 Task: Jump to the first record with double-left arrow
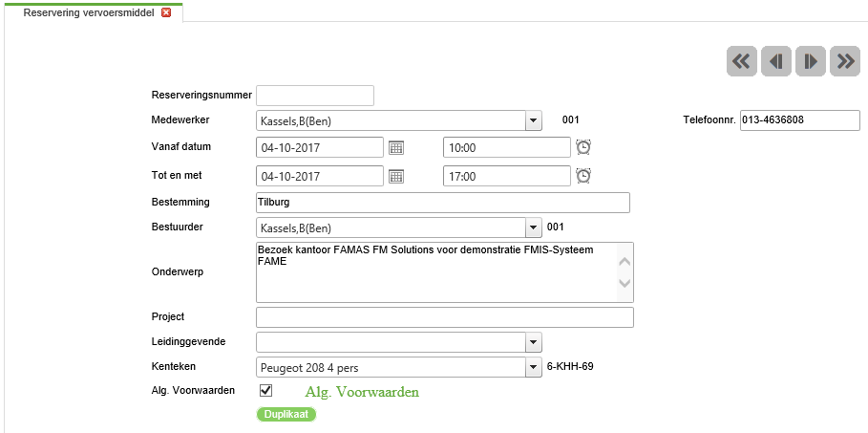[741, 61]
